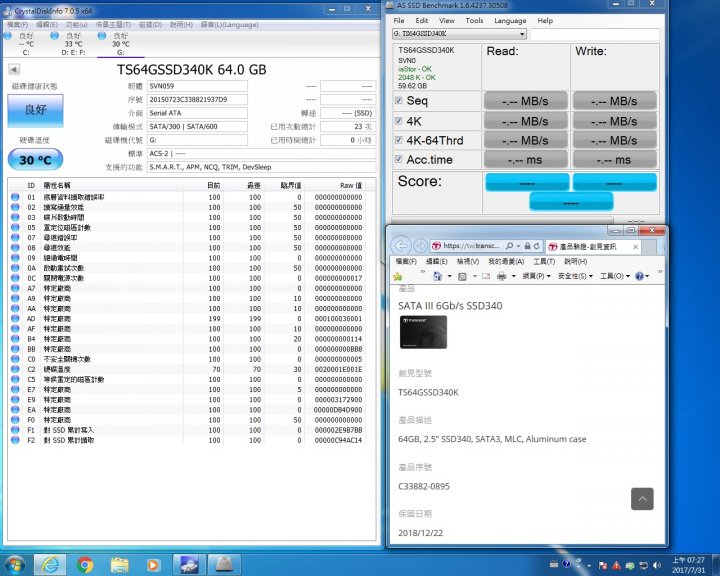Open Internet Explorer from the taskbar
720x576 pixels.
click(50, 565)
